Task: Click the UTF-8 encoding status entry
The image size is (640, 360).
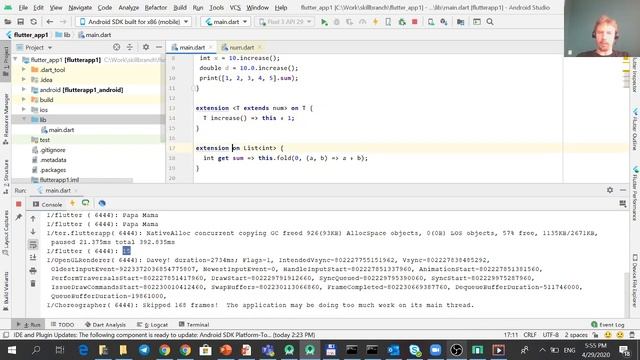Action: coord(551,335)
